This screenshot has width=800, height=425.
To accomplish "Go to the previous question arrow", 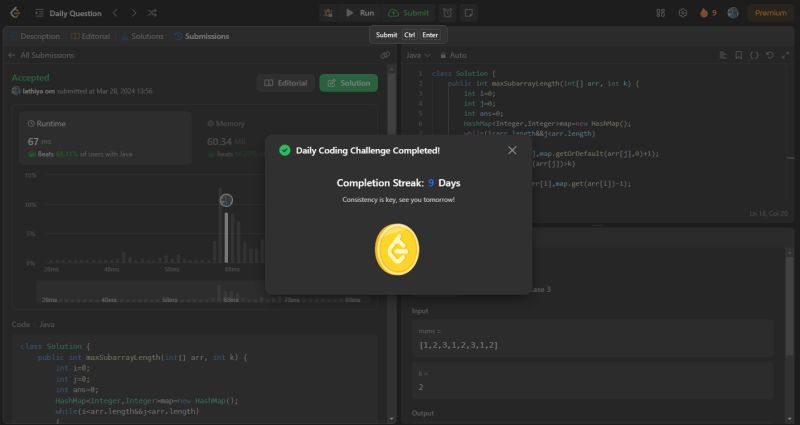I will [x=114, y=13].
